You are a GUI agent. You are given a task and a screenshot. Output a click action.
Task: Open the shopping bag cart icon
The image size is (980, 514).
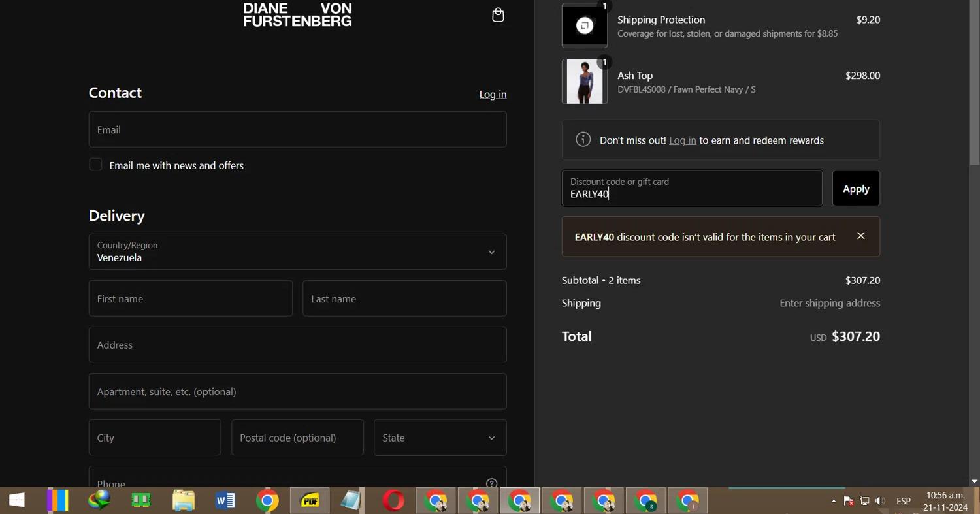[498, 15]
